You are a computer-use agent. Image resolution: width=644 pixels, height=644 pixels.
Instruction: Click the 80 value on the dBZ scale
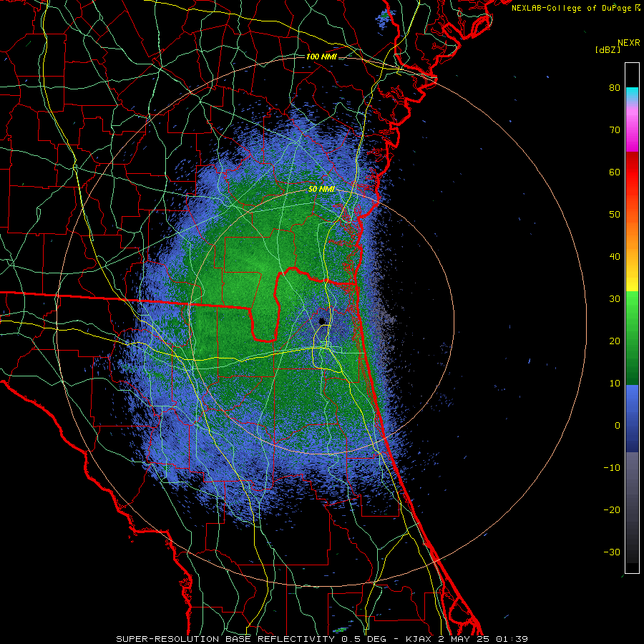[615, 87]
